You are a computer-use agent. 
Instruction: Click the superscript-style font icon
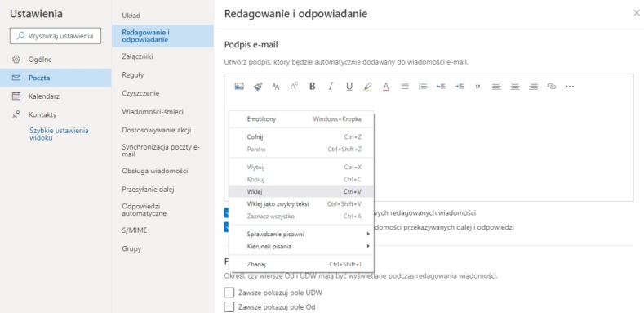coord(294,87)
